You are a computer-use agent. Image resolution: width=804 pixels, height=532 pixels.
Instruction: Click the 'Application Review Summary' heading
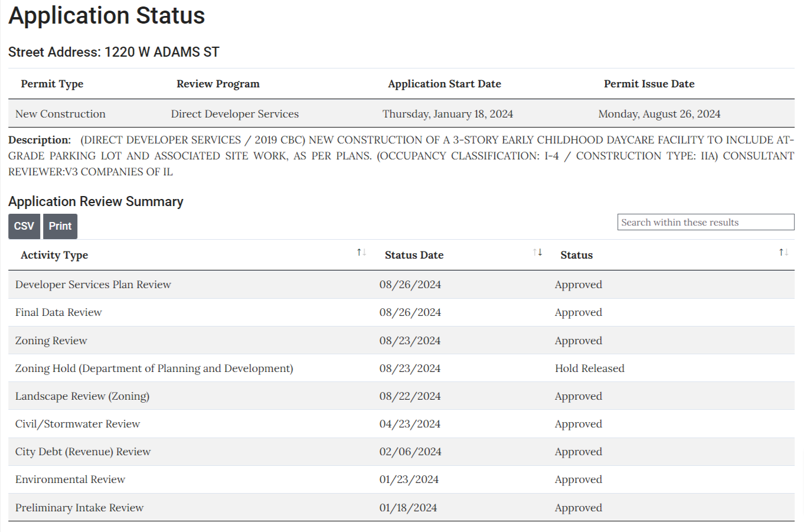(96, 201)
